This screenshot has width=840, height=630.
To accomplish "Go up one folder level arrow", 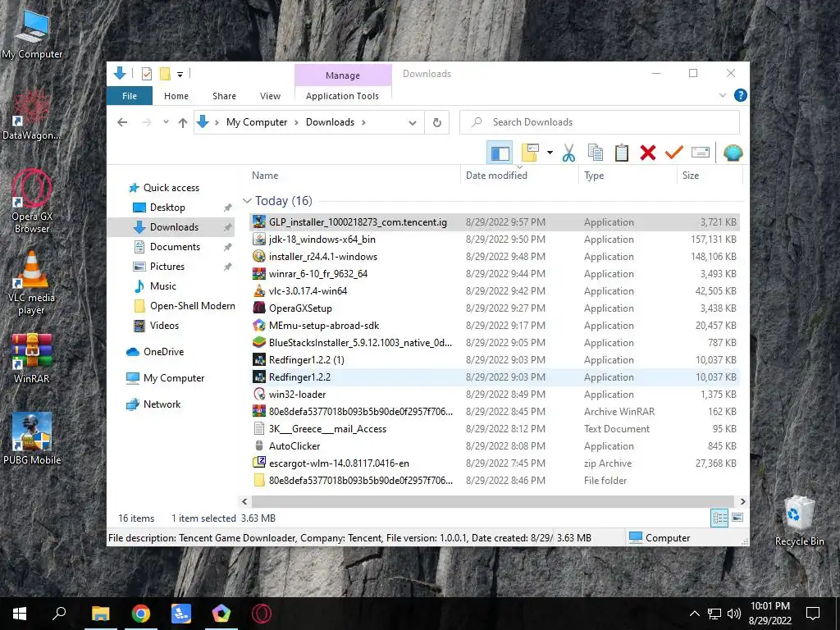I will pyautogui.click(x=183, y=123).
